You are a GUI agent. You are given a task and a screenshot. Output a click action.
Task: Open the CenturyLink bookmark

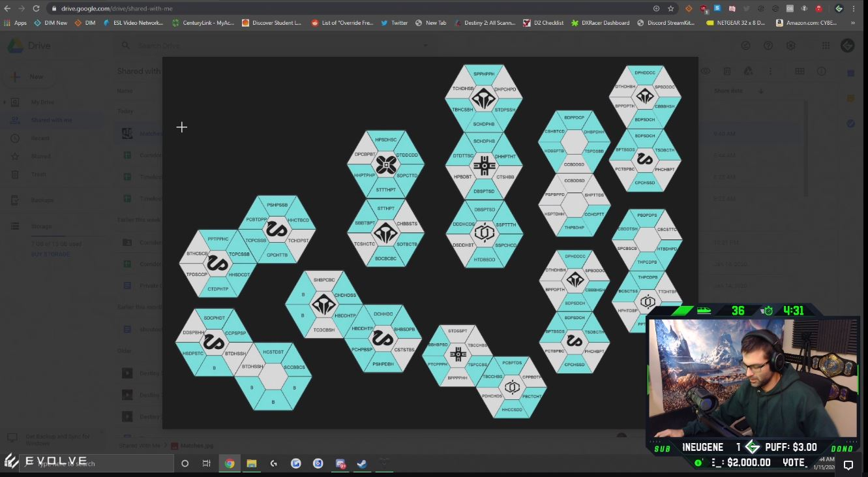tap(203, 23)
